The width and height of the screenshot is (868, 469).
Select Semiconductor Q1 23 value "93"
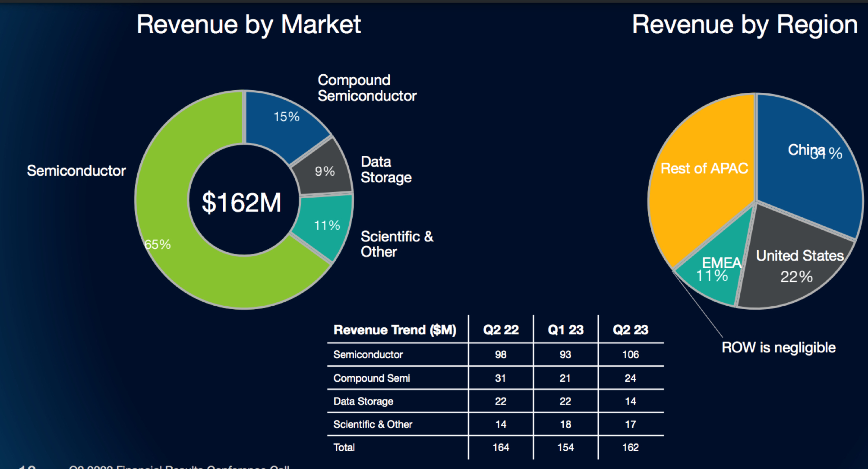coord(565,355)
